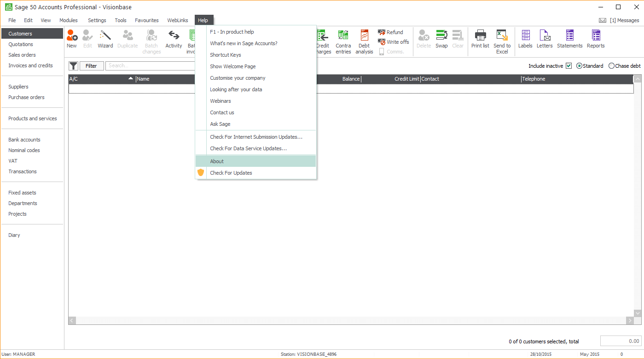The height and width of the screenshot is (359, 644).
Task: Open the Settings menu
Action: 97,20
